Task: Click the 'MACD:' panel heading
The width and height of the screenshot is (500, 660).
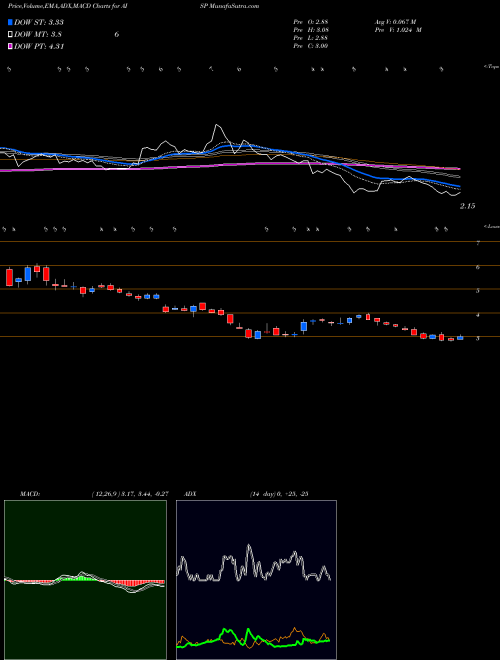Action: coord(29,494)
